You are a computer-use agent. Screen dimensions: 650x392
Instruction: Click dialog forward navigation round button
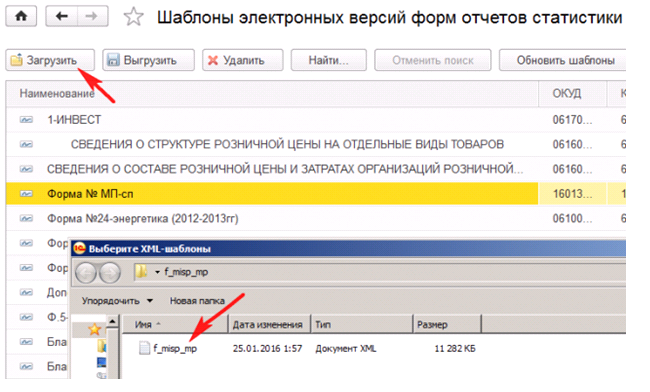point(110,273)
